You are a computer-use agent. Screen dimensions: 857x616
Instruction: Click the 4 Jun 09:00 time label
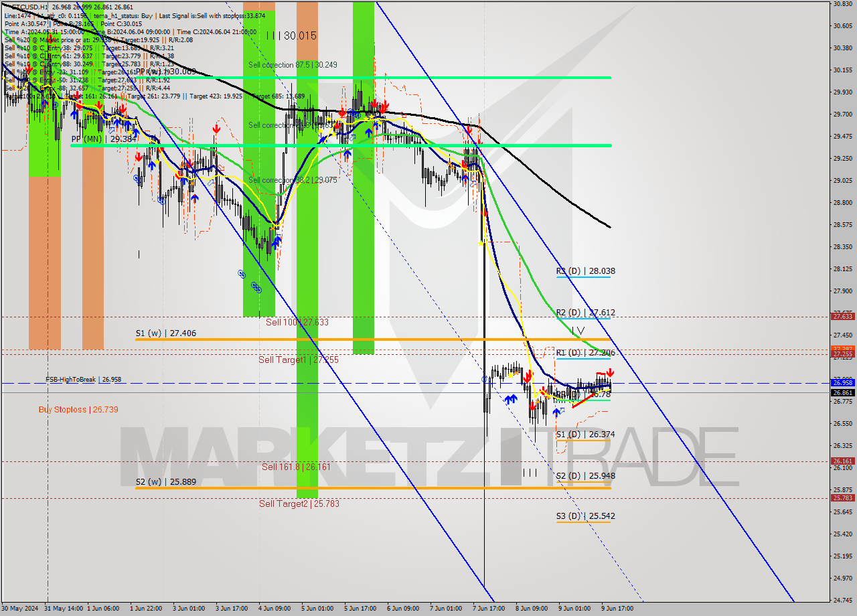click(275, 609)
